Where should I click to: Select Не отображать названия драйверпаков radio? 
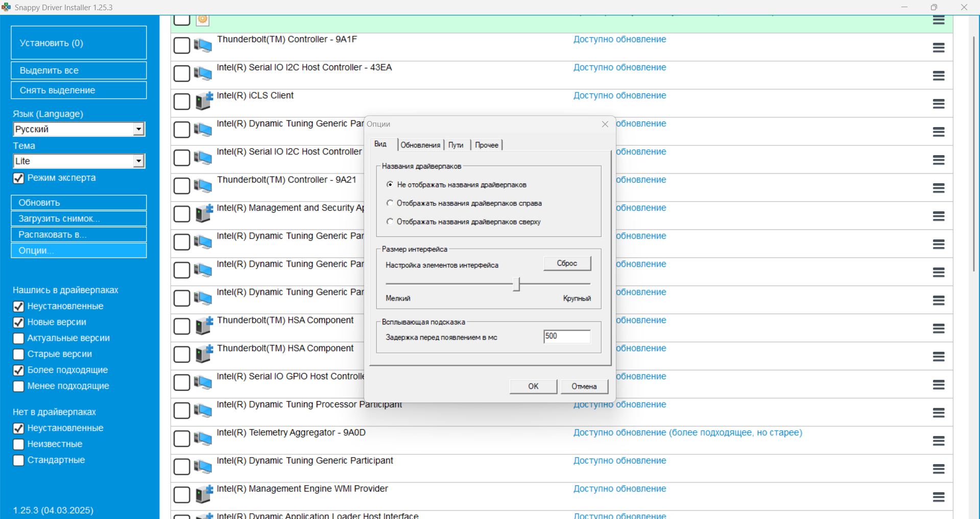pos(390,184)
